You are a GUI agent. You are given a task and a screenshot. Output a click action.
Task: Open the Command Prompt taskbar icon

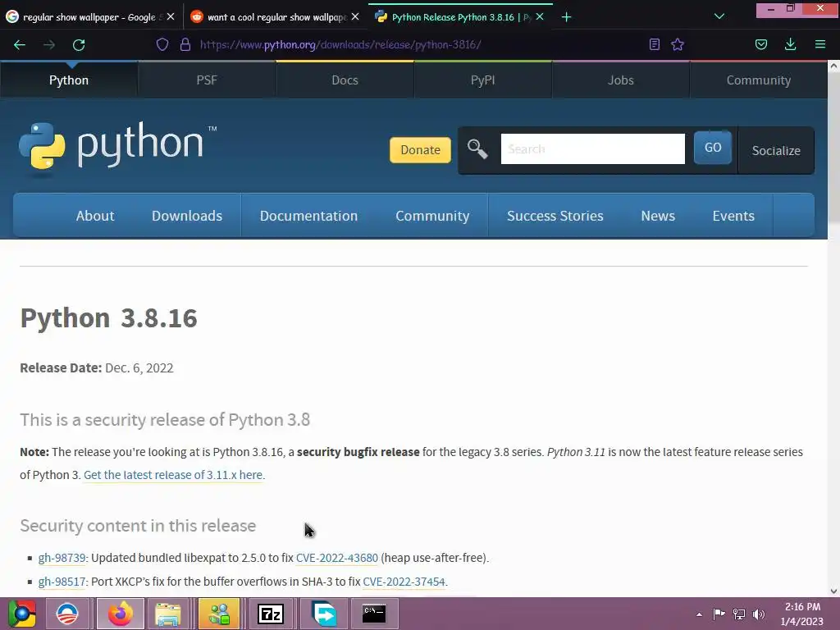point(374,614)
